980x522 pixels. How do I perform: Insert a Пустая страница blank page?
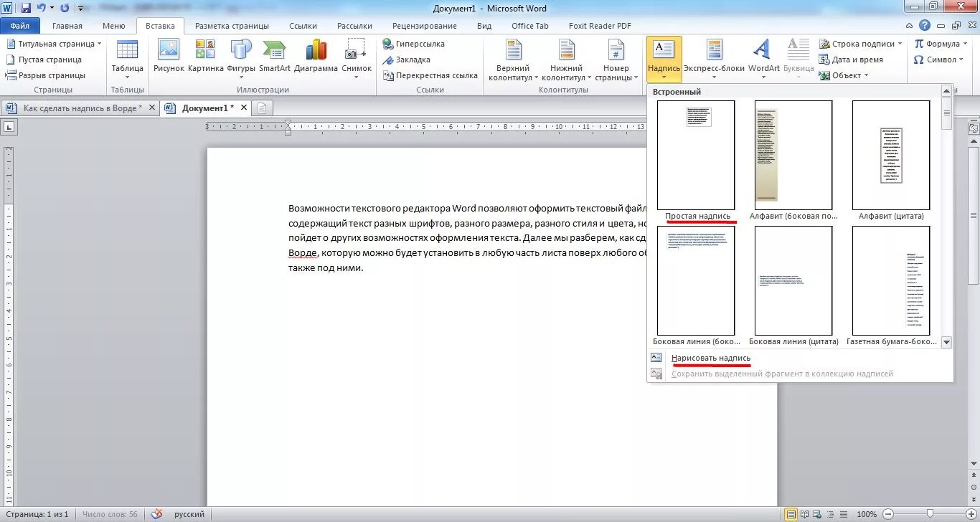click(44, 60)
